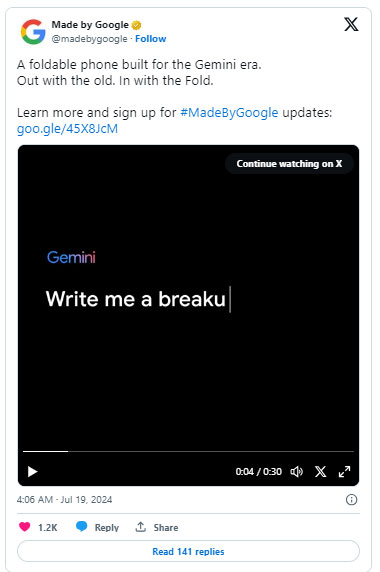Viewport: 380px width, 572px height.
Task: Open the video on X via player icon
Action: [x=321, y=472]
